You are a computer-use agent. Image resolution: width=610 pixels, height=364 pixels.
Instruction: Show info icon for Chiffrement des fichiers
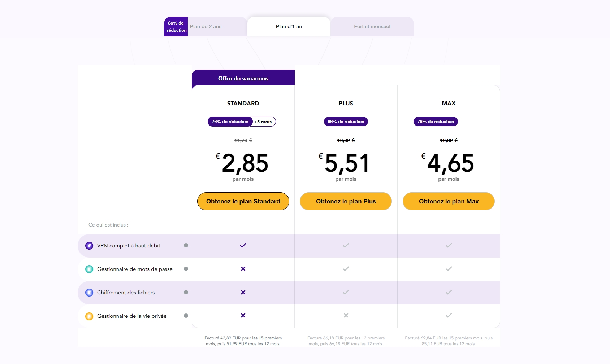186,292
